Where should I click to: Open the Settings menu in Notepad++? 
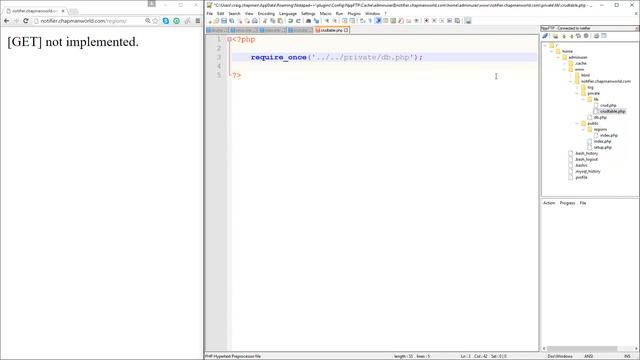(308, 13)
